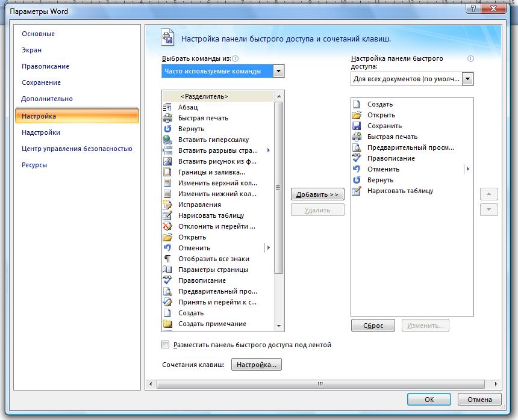Click the Исправления track changes icon
The width and height of the screenshot is (518, 420).
(167, 205)
